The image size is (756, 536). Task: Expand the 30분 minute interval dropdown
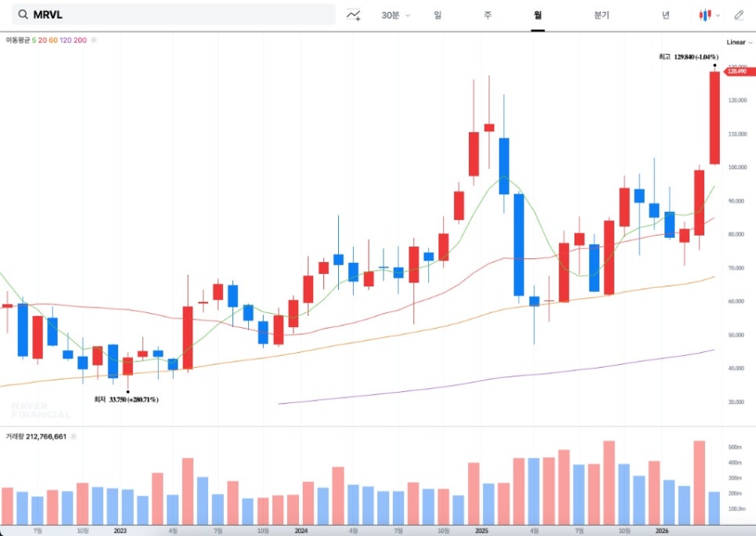pos(395,15)
